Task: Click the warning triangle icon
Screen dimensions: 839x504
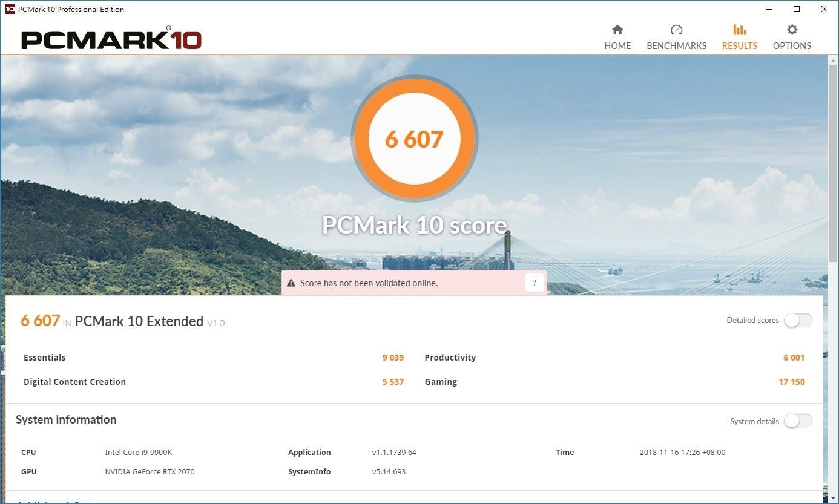Action: click(291, 283)
